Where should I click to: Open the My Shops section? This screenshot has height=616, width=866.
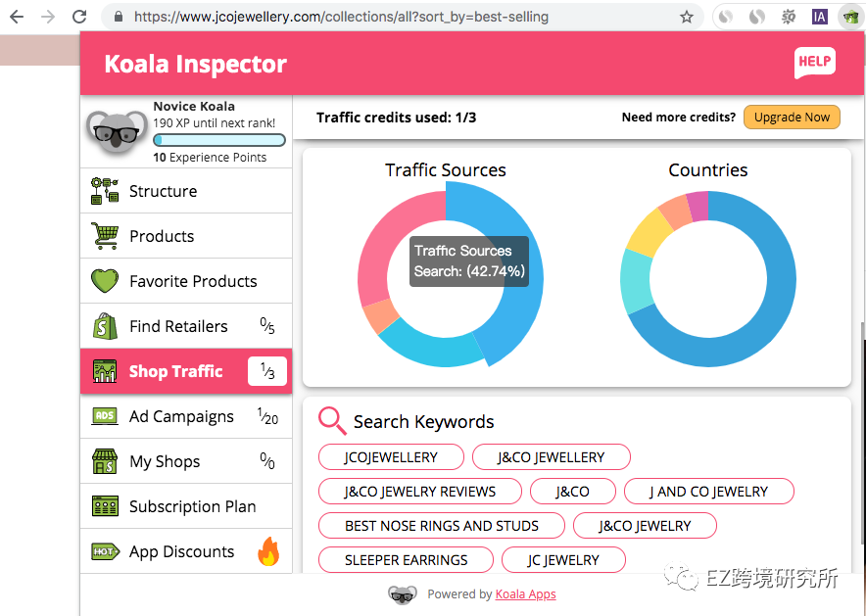[x=186, y=461]
